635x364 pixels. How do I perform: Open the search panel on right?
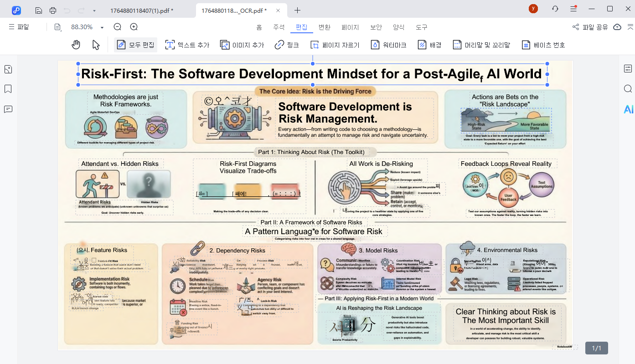point(628,89)
